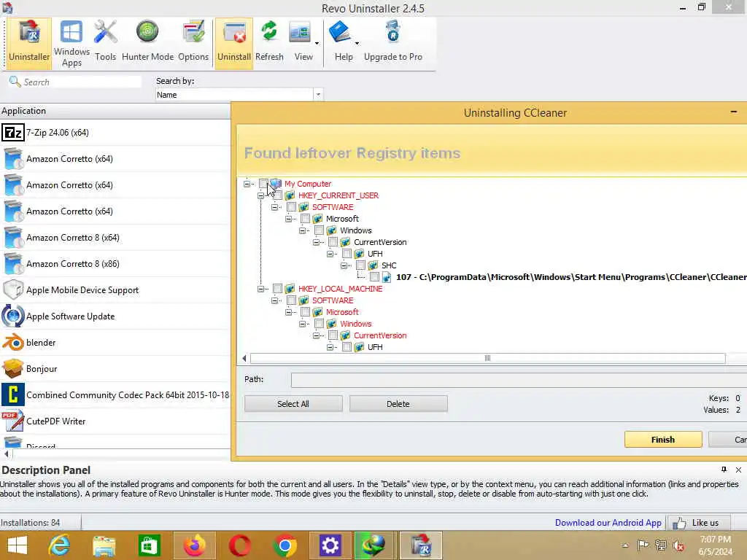Select the Combined Community Codec Pack icon

click(x=13, y=394)
